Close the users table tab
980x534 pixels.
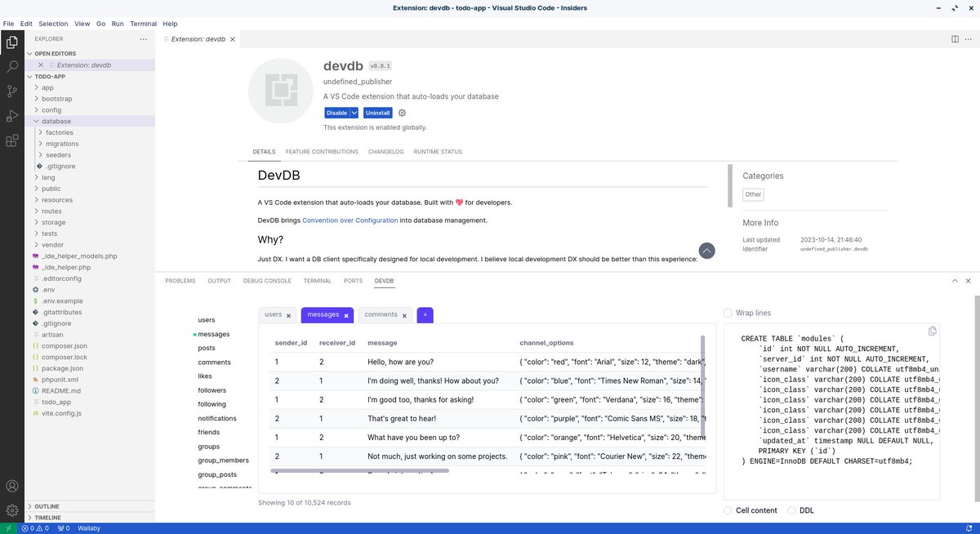coord(288,315)
